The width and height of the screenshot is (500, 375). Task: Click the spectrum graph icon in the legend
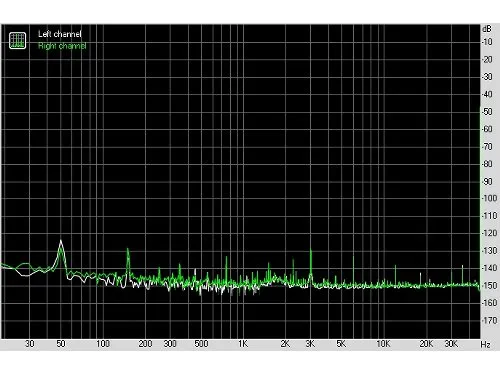[x=17, y=40]
